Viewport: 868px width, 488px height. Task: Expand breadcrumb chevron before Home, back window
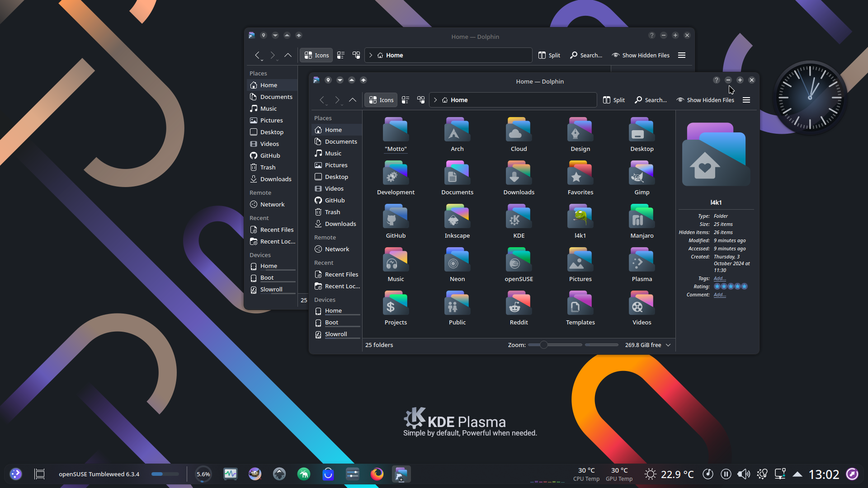[371, 55]
